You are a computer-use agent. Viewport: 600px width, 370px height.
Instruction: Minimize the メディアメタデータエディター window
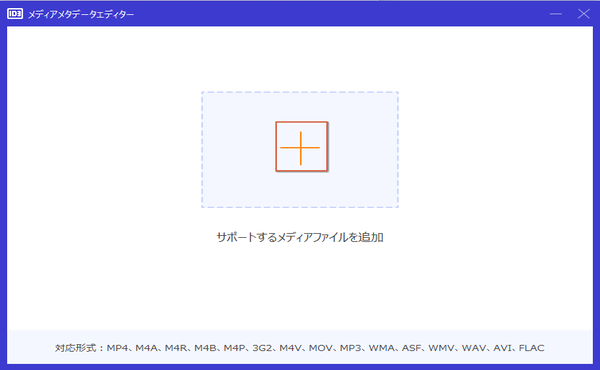[556, 14]
